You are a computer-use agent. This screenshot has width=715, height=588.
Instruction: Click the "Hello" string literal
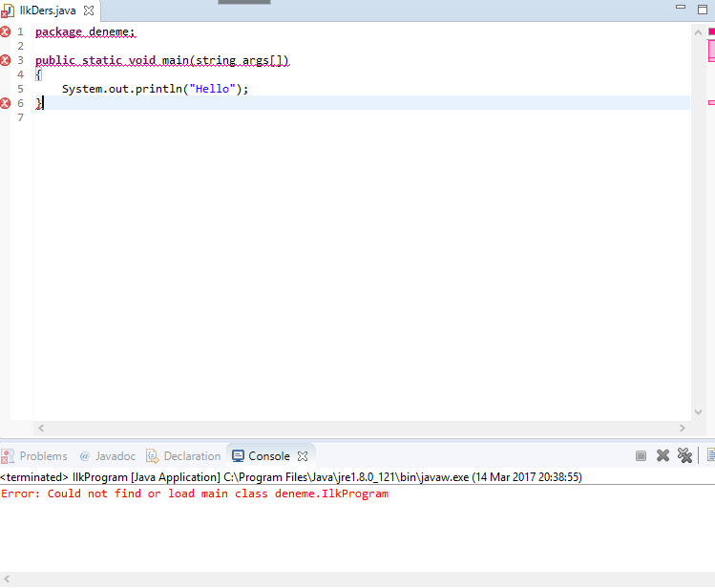click(213, 89)
